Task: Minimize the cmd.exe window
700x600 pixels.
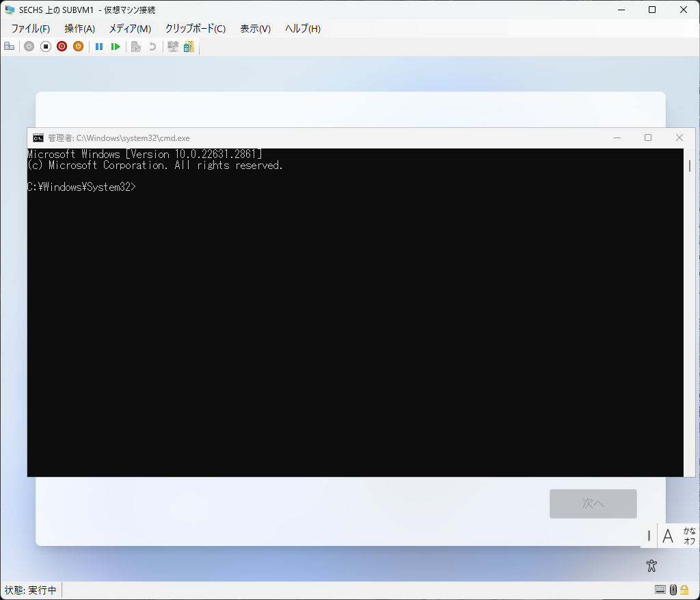Action: 617,138
